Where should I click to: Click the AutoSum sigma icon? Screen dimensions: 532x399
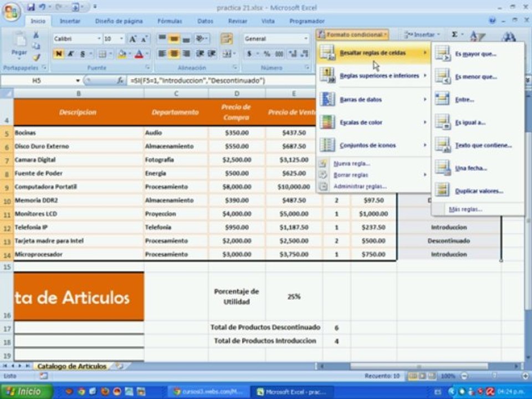point(454,34)
